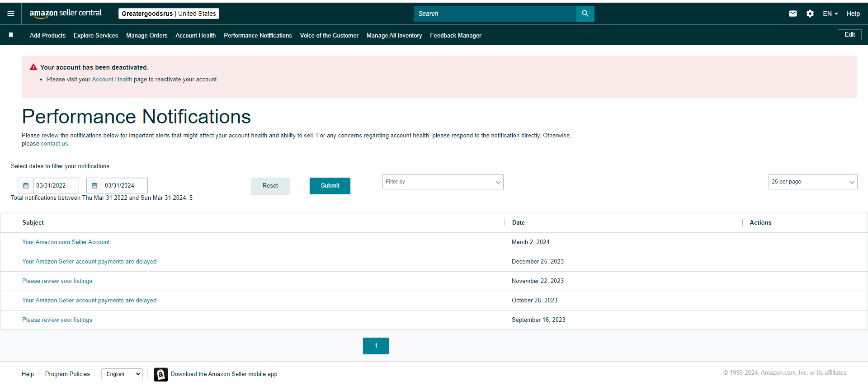Click the 'Performance Notifications' page heading
The height and width of the screenshot is (386, 868).
(136, 117)
